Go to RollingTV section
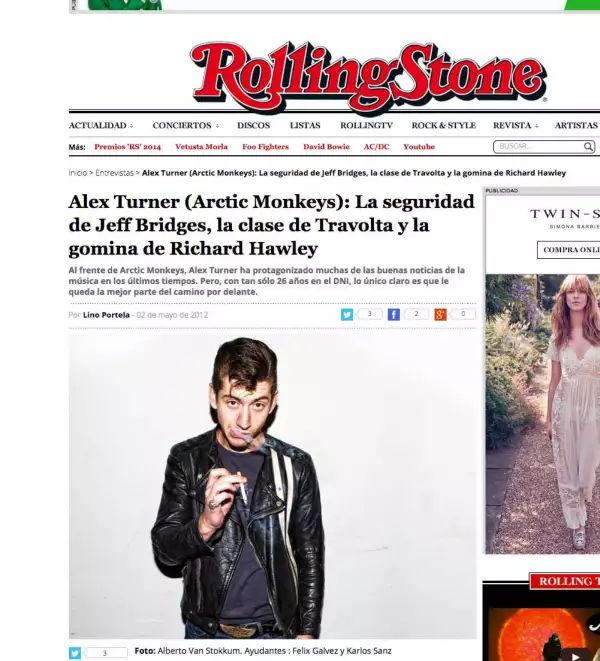Viewport: 600px width, 661px height. coord(366,126)
